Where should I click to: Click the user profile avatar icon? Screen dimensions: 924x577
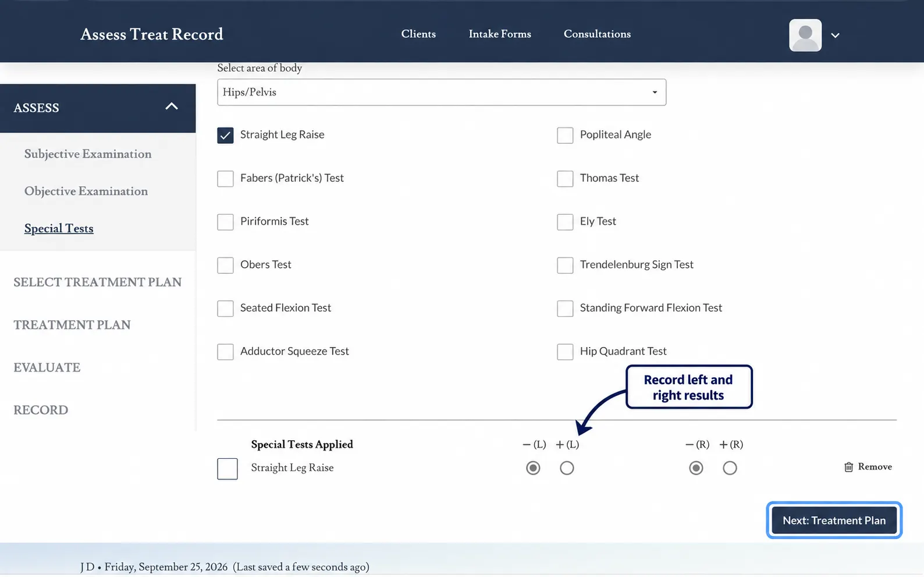tap(805, 35)
